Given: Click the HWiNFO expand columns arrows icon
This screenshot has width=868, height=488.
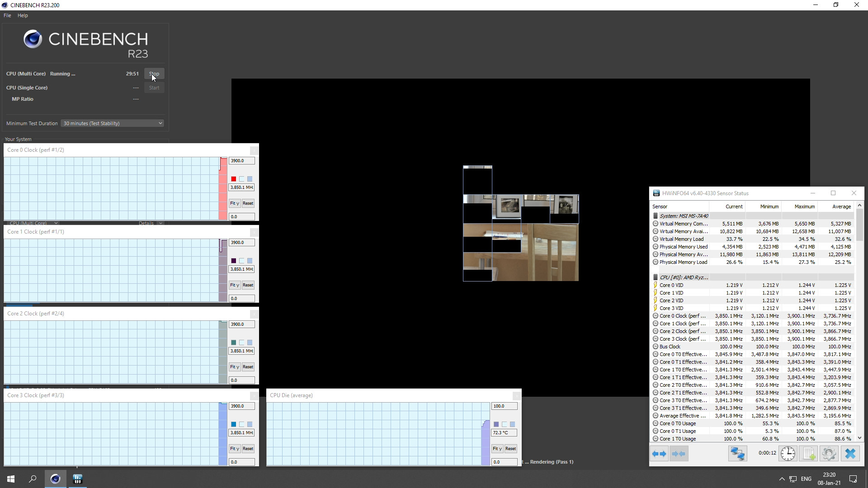Looking at the screenshot, I should [659, 454].
